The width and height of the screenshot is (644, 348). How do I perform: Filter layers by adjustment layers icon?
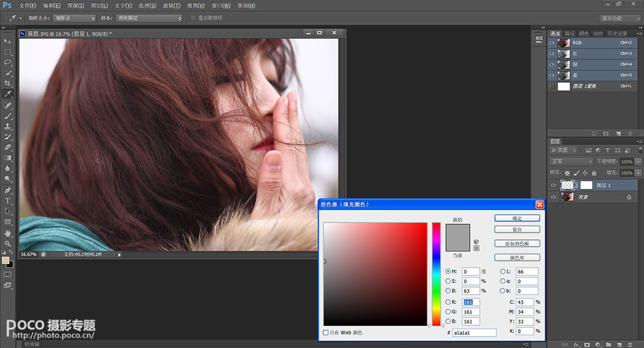pos(598,151)
